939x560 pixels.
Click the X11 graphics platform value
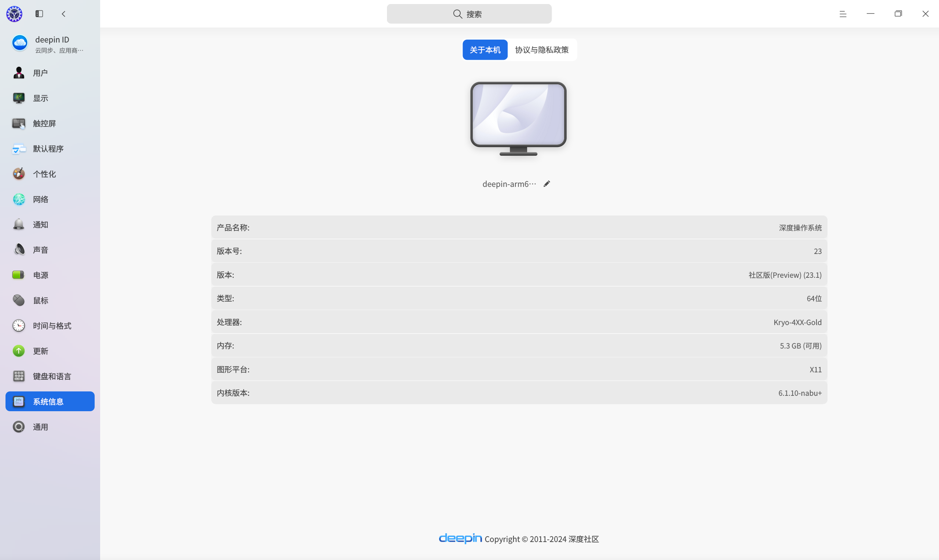tap(815, 369)
